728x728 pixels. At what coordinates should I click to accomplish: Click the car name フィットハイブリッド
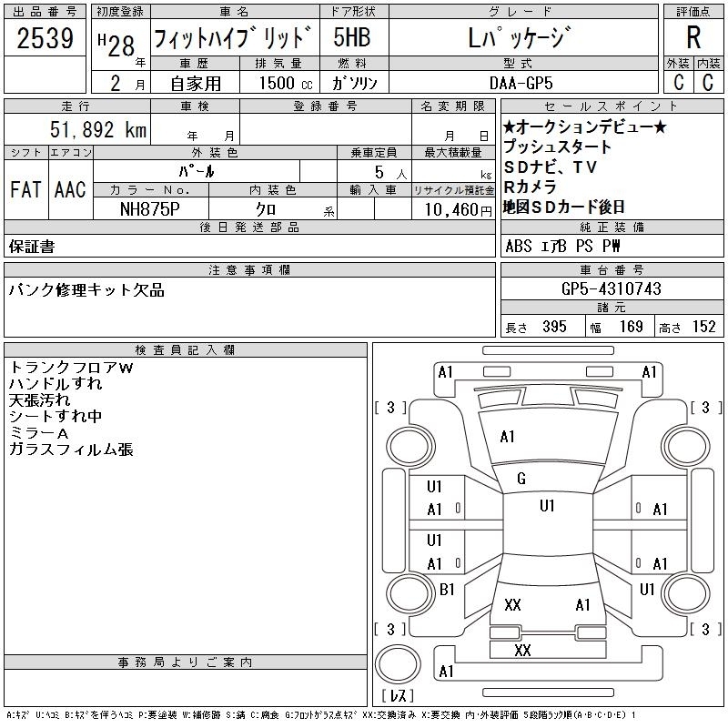(x=233, y=37)
